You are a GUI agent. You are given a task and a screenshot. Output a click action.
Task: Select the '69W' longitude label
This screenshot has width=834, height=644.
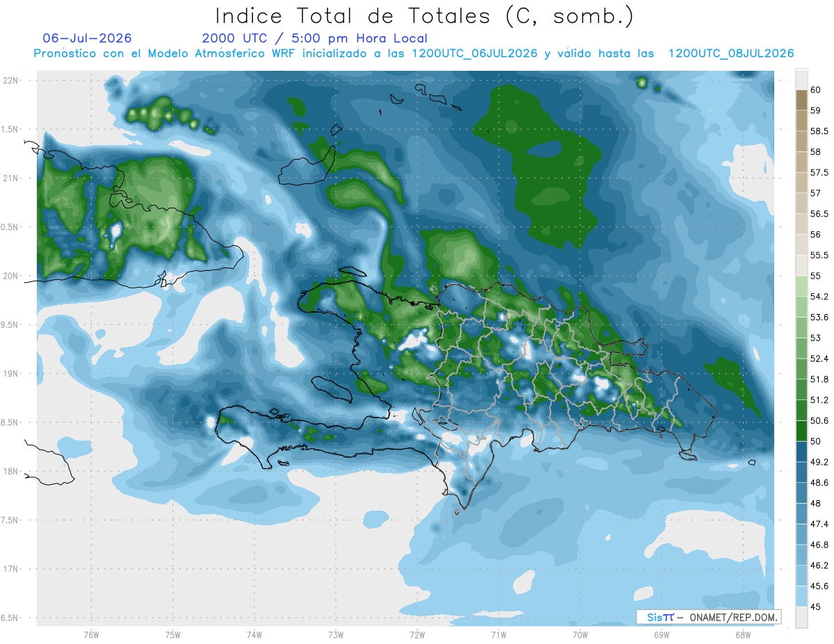click(661, 634)
